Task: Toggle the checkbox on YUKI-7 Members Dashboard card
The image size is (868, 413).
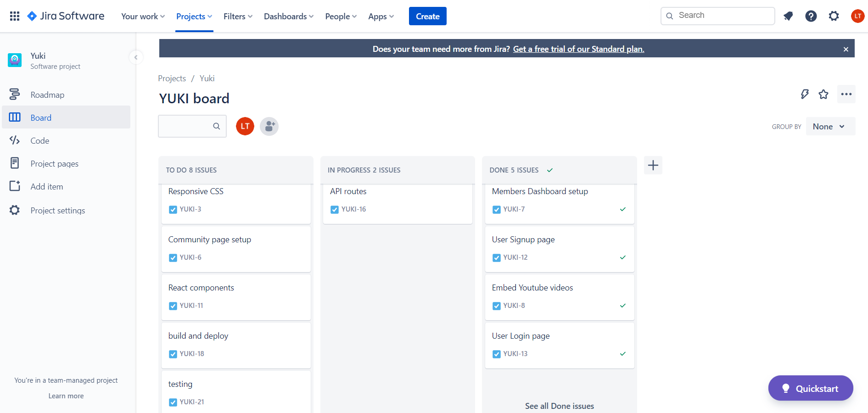Action: pyautogui.click(x=496, y=209)
